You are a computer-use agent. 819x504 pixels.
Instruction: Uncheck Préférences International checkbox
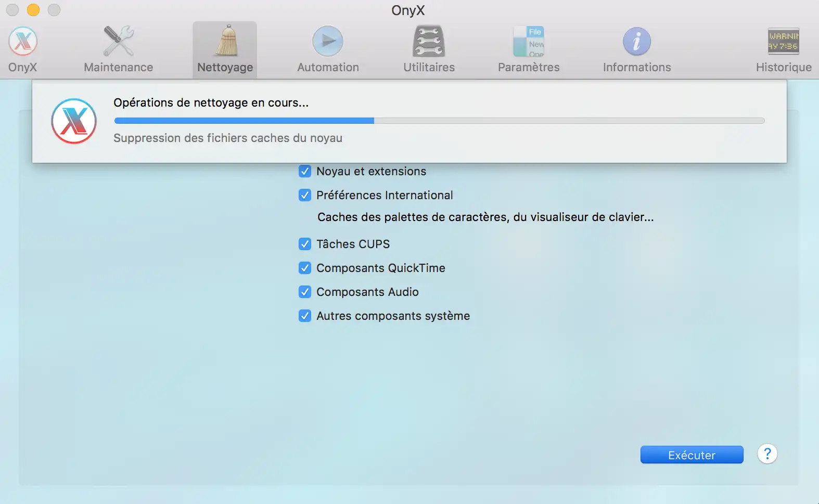pos(305,195)
